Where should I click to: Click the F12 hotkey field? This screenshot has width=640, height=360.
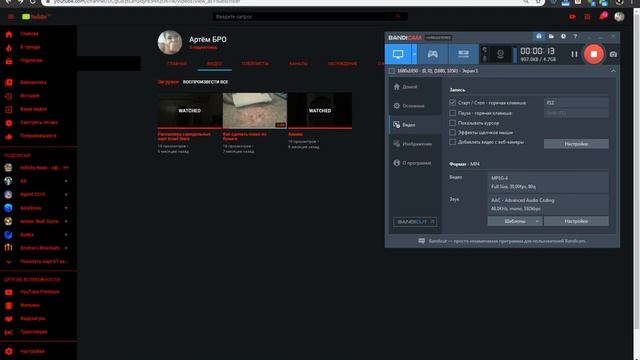click(576, 102)
